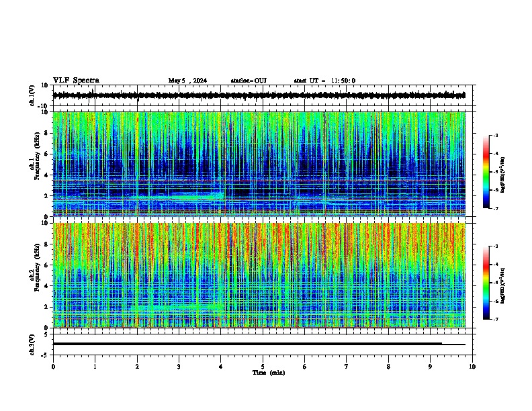Image resolution: width=532 pixels, height=411 pixels.
Task: Click the ch.1 voltage waveform trace
Action: click(259, 95)
